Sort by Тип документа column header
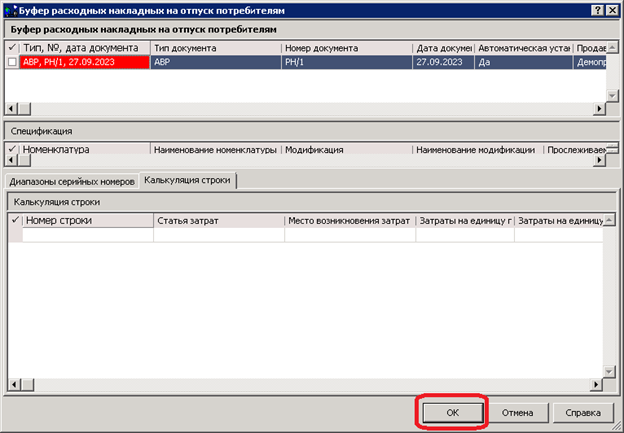624x433 pixels. pos(214,48)
